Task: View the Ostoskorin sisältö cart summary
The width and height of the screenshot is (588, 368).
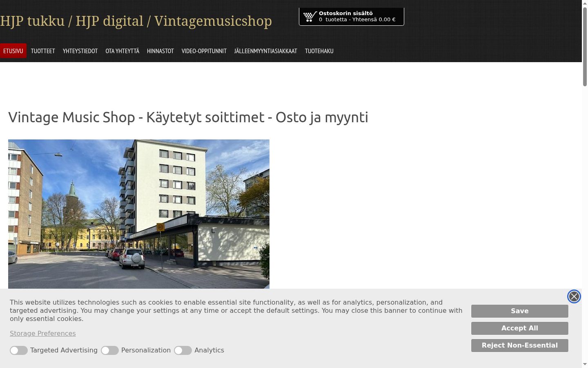Action: point(352,17)
